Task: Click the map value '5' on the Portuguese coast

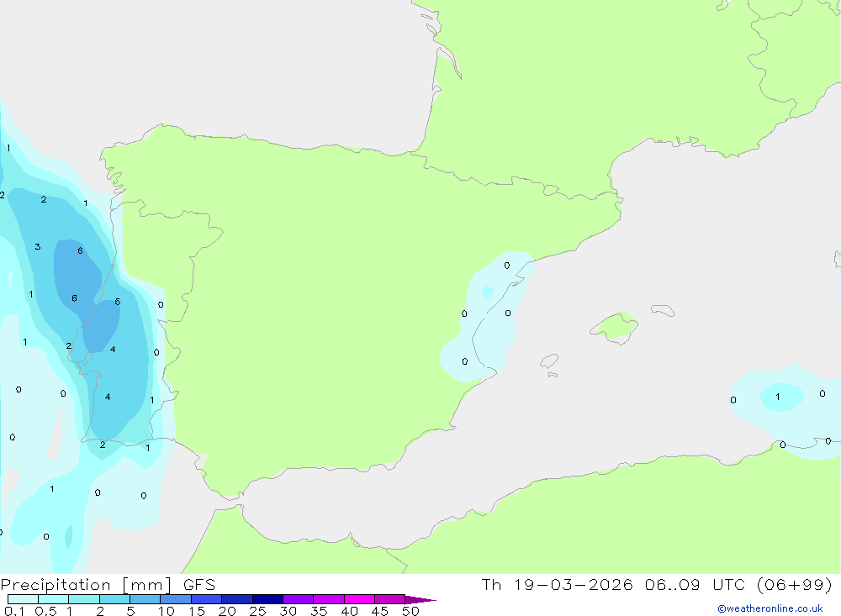Action: click(x=118, y=302)
